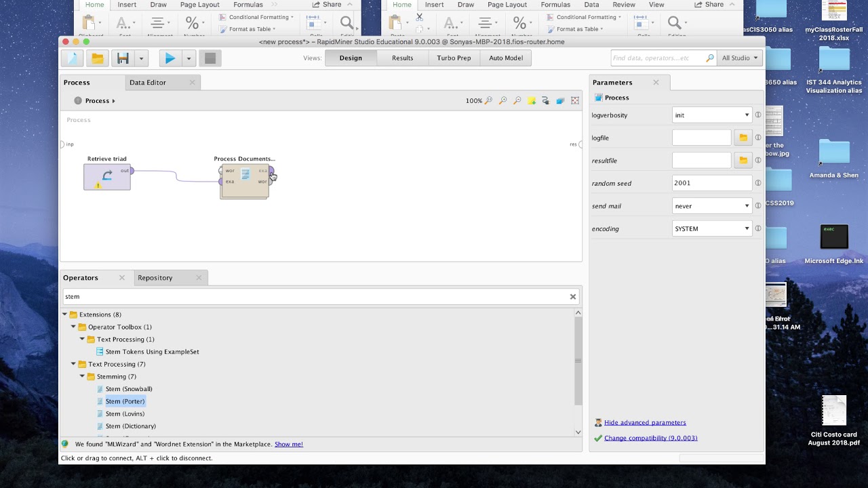Image resolution: width=868 pixels, height=488 pixels.
Task: Run the process with the blue play button
Action: click(170, 58)
